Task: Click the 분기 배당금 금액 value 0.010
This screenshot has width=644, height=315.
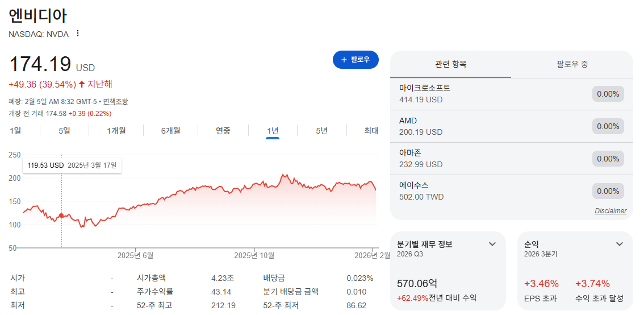Action: click(x=356, y=292)
